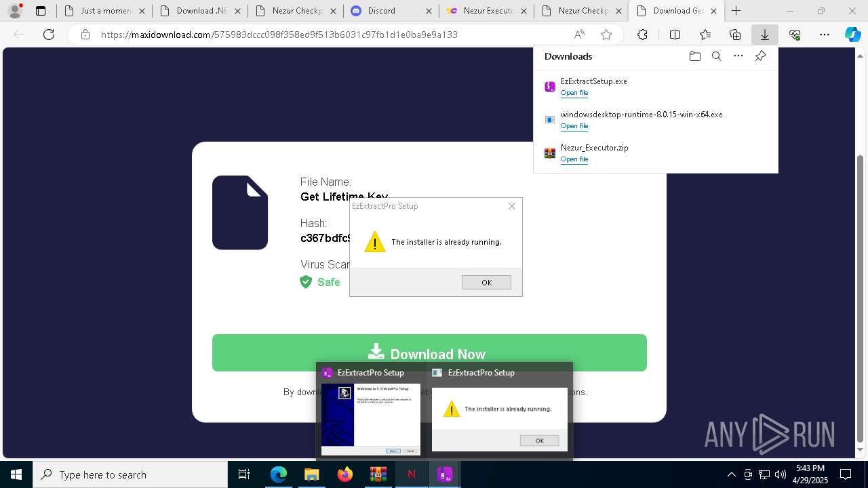Open File Explorer from the taskbar

(311, 474)
